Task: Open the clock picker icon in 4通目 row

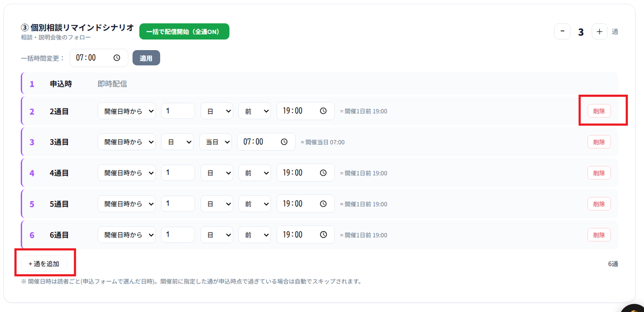Action: coord(323,173)
